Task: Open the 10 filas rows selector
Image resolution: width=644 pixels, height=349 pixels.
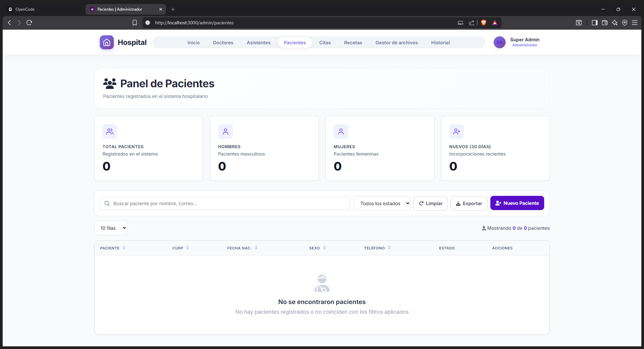Action: pyautogui.click(x=111, y=228)
